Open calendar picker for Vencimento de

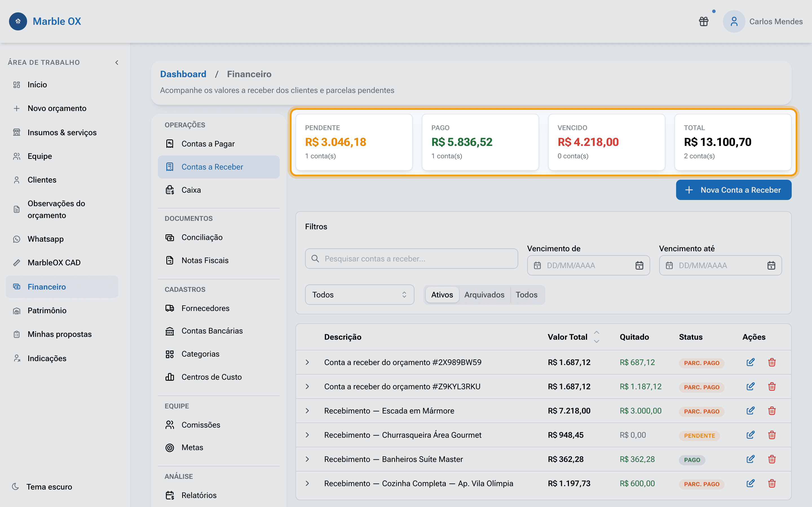[639, 265]
